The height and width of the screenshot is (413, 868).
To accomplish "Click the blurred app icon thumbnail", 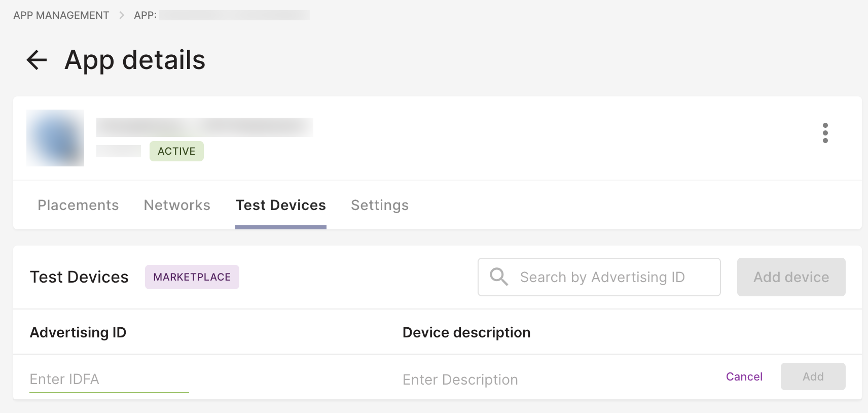I will point(55,137).
